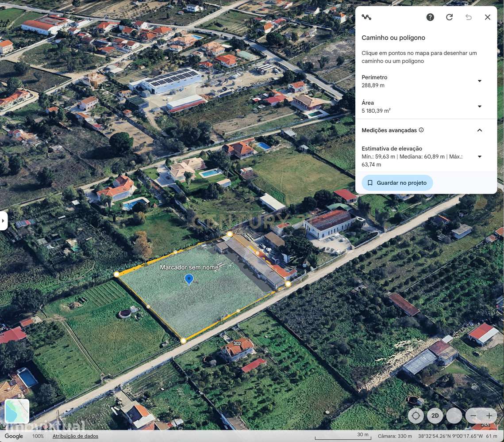Select the right polygon vertex by the road
This screenshot has width=504, height=442.
click(288, 284)
